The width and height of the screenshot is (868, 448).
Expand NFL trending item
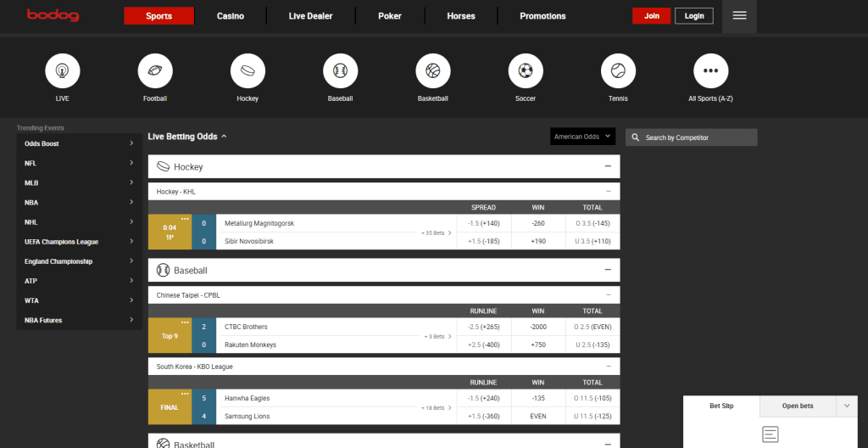click(x=79, y=163)
